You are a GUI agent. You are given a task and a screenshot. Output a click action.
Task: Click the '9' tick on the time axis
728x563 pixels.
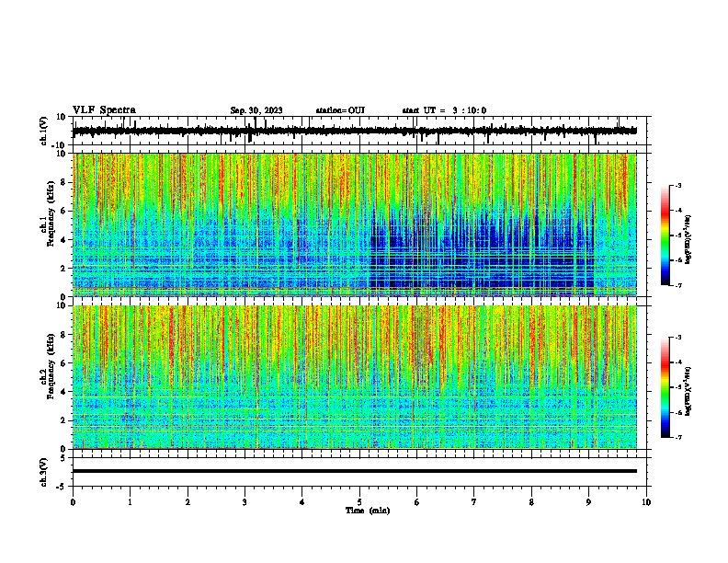(x=588, y=502)
